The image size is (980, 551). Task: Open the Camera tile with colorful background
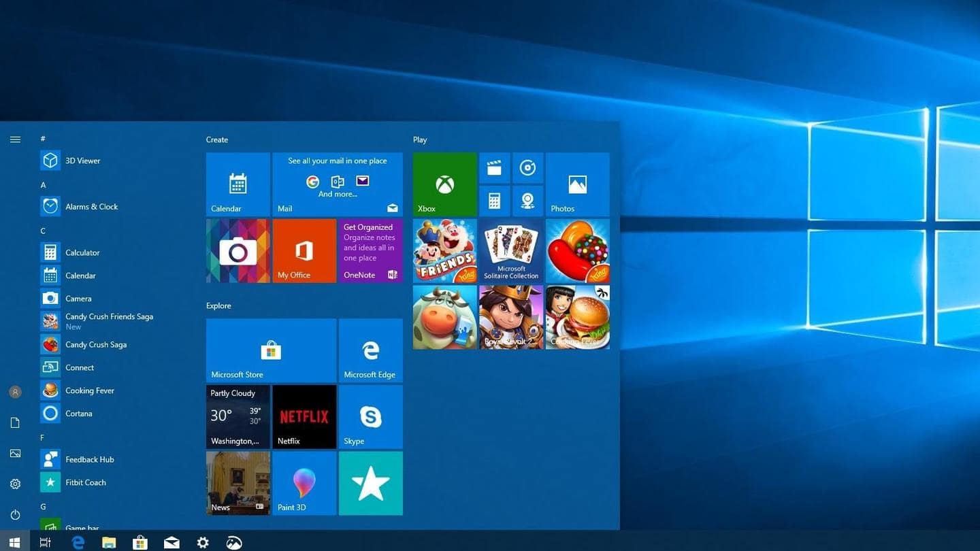(x=238, y=251)
